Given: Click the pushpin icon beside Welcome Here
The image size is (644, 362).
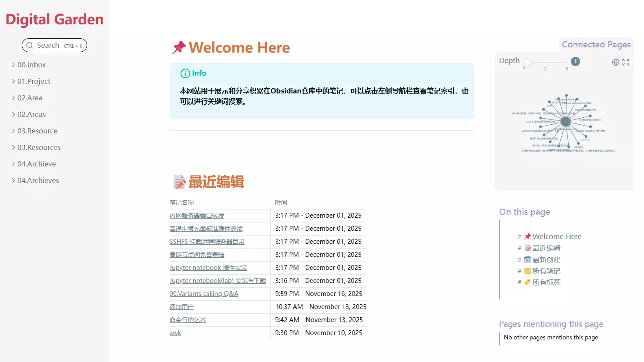Looking at the screenshot, I should coord(179,47).
